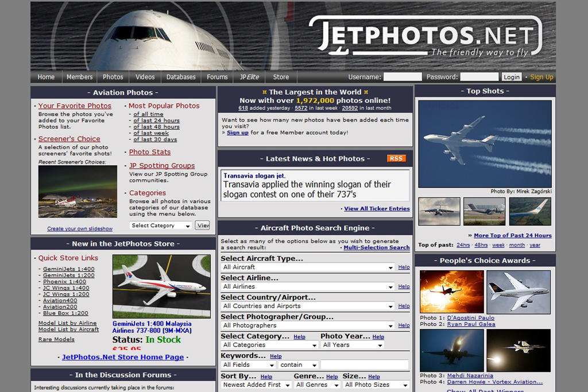The width and height of the screenshot is (588, 392).
Task: Click View All Ticker Entries link
Action: 377,209
